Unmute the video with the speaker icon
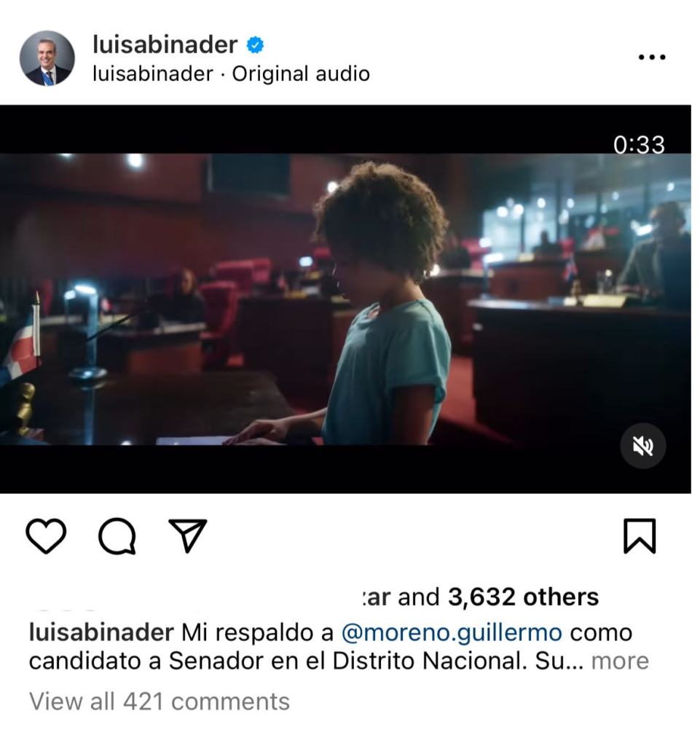 (x=643, y=447)
